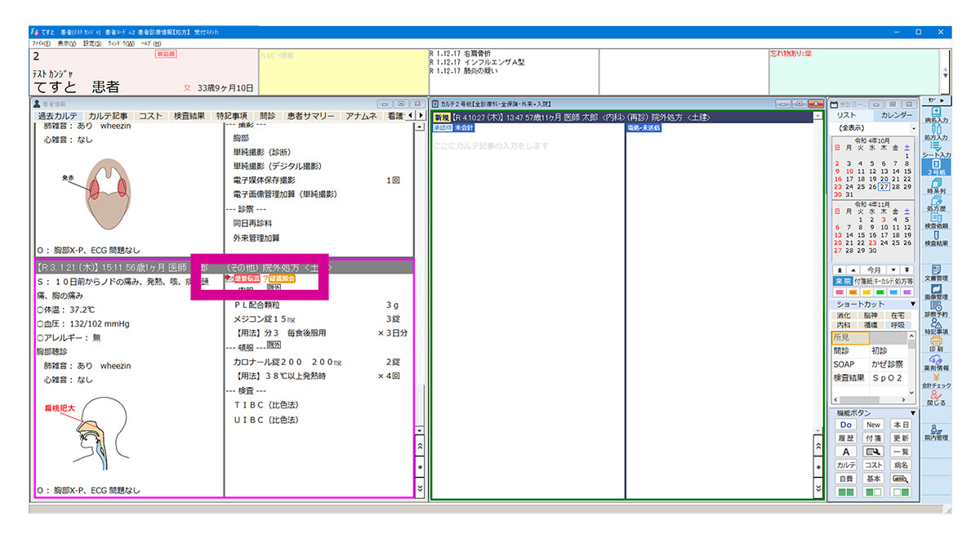This screenshot has height=539, width=980.
Task: Collapse the 機能ボタン section arrow
Action: [912, 413]
